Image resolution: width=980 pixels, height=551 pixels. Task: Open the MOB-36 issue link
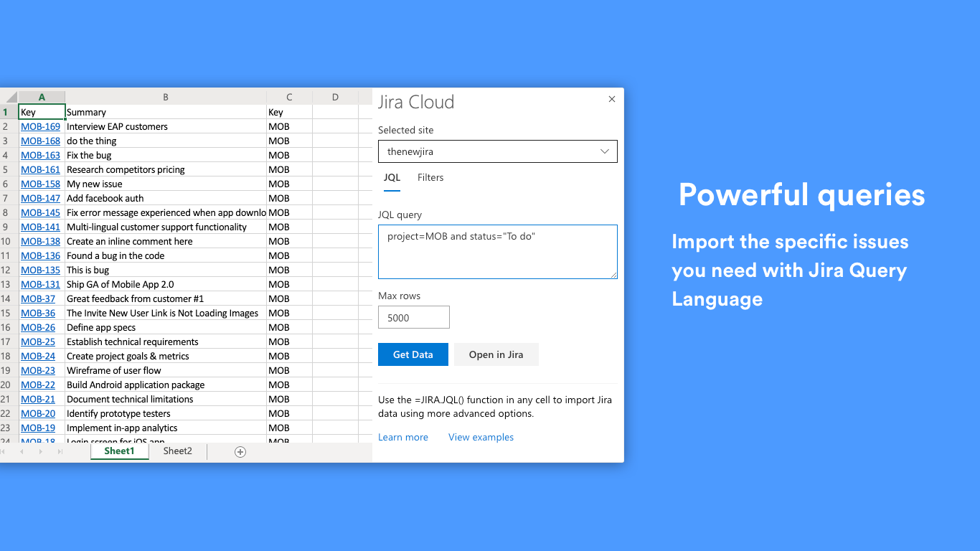click(x=38, y=313)
